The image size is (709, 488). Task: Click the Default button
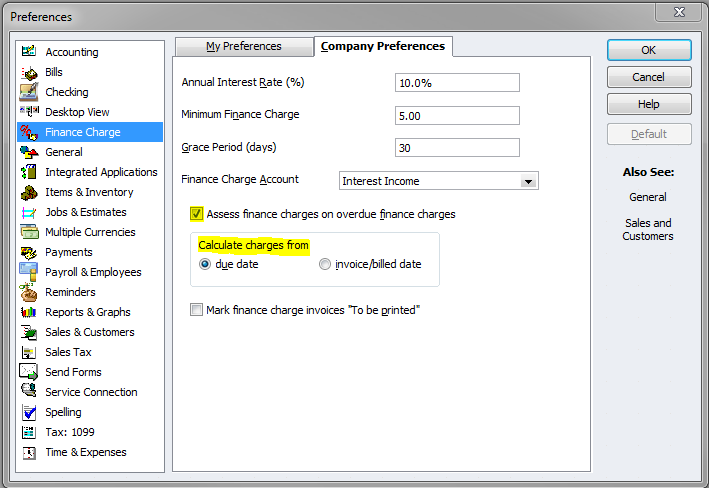coord(649,134)
